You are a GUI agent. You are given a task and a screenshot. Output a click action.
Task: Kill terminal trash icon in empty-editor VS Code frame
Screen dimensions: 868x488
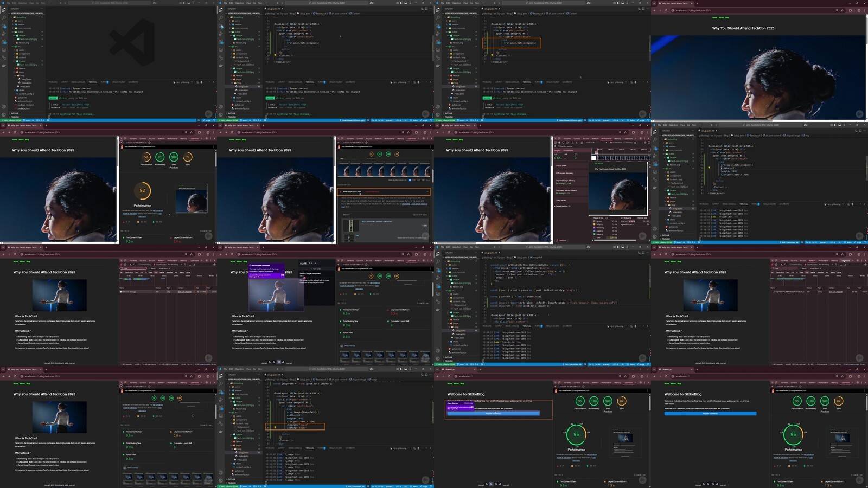point(201,82)
